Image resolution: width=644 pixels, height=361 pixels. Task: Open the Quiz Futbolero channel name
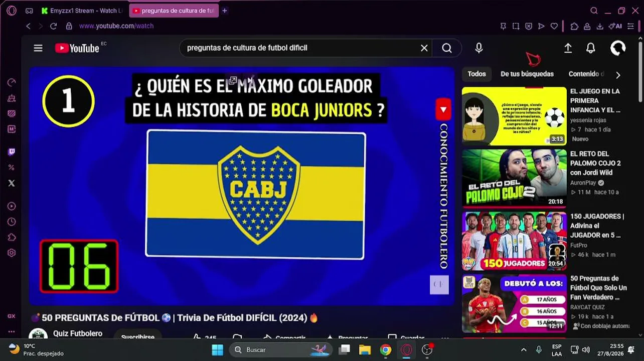pyautogui.click(x=78, y=333)
